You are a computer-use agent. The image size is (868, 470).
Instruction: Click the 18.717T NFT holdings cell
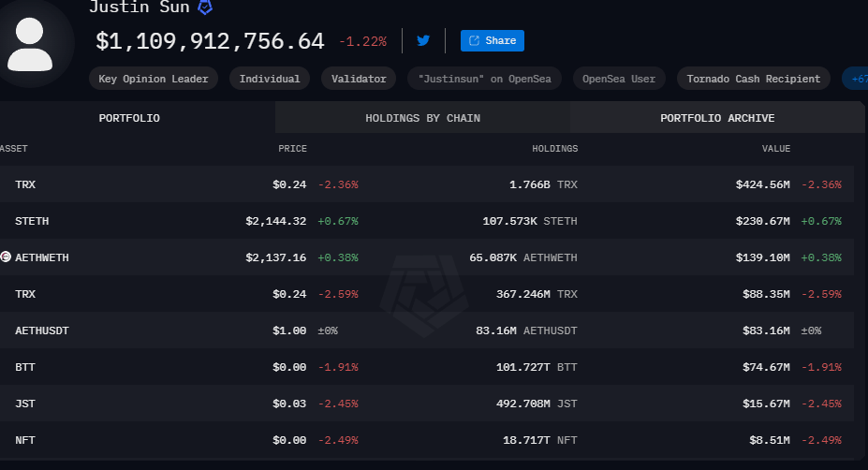(539, 440)
